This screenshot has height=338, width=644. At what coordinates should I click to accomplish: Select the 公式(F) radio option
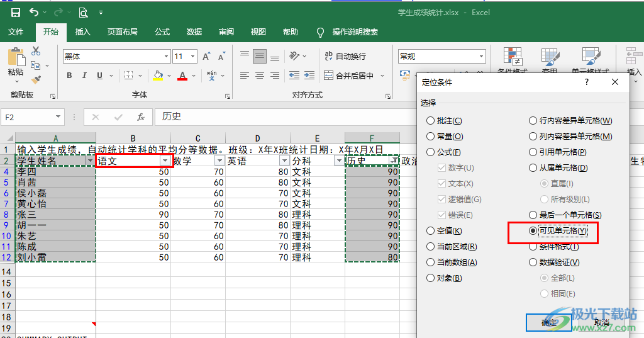443,152
